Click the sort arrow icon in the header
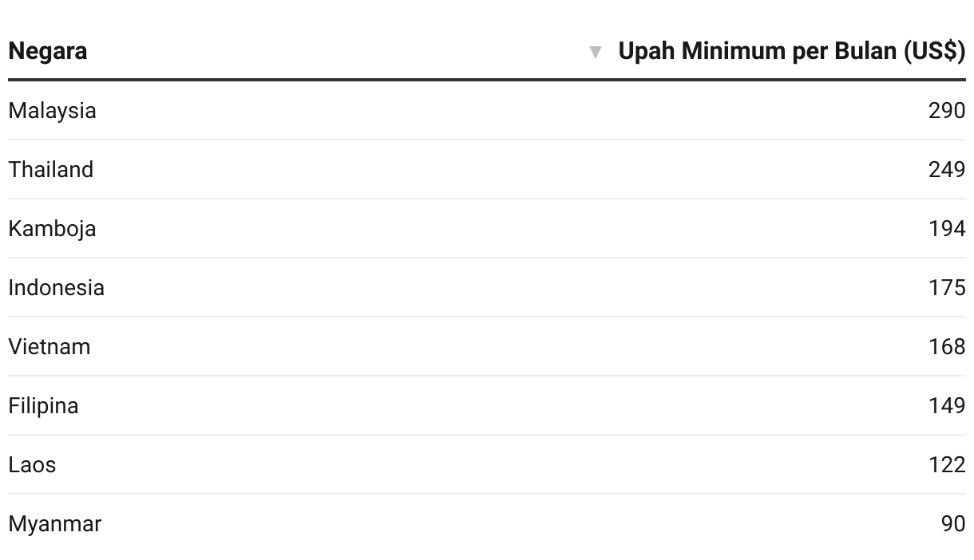The image size is (974, 560). [595, 53]
